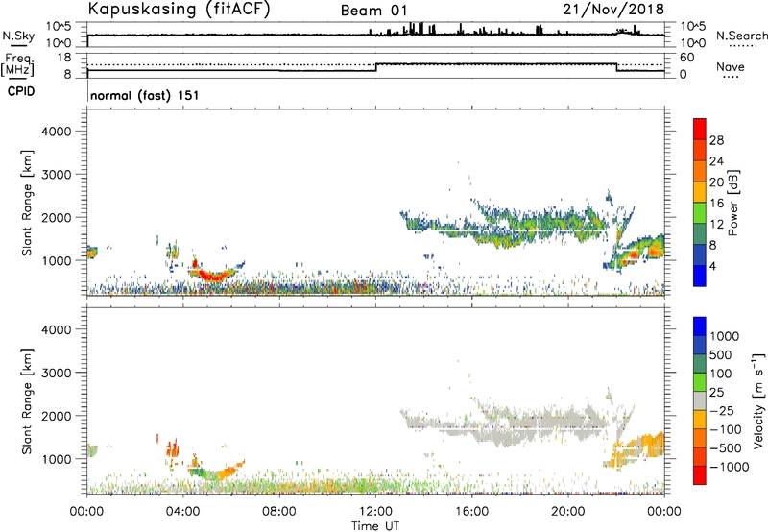Image resolution: width=768 pixels, height=532 pixels.
Task: Click the '-25' label on velocity colorbar
Action: (x=722, y=411)
